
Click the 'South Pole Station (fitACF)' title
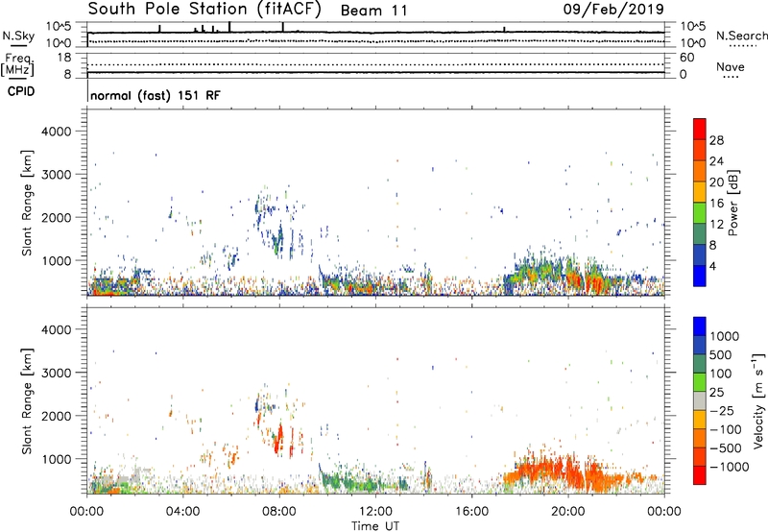click(x=204, y=10)
